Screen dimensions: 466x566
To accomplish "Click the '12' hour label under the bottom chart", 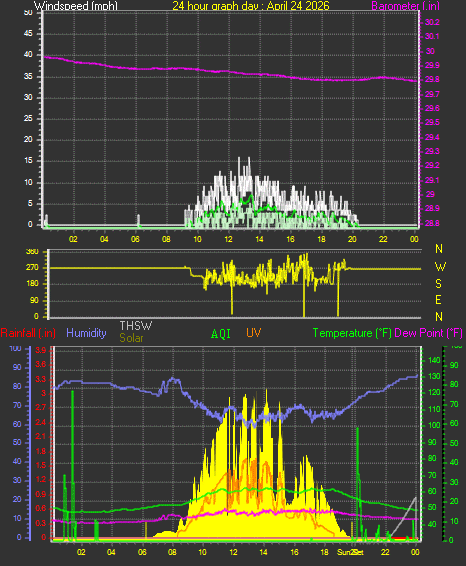I will tap(234, 552).
